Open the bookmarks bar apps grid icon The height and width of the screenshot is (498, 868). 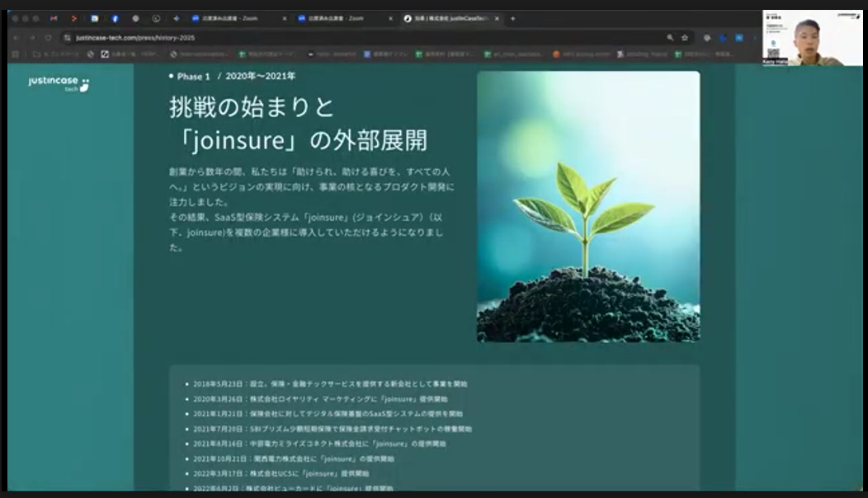coord(17,54)
